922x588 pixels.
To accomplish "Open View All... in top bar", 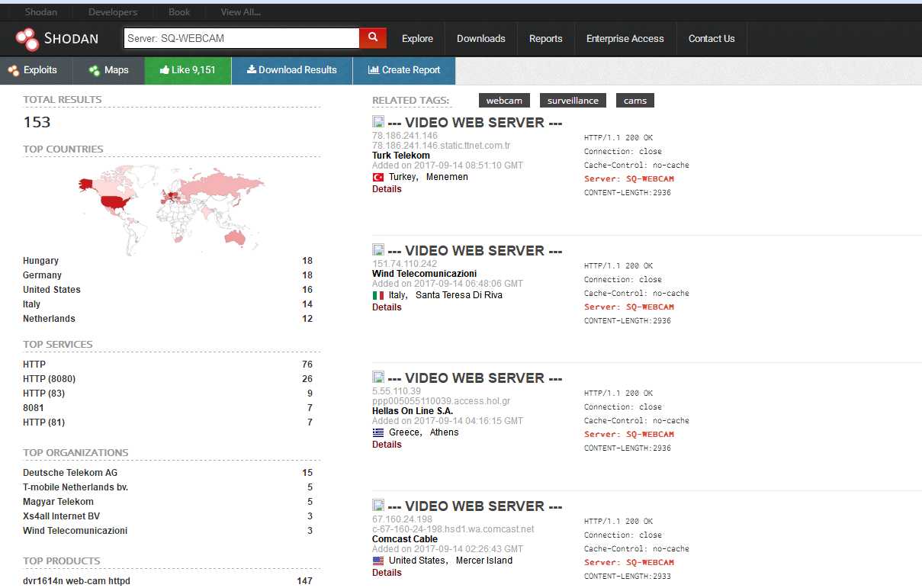I will pyautogui.click(x=241, y=12).
